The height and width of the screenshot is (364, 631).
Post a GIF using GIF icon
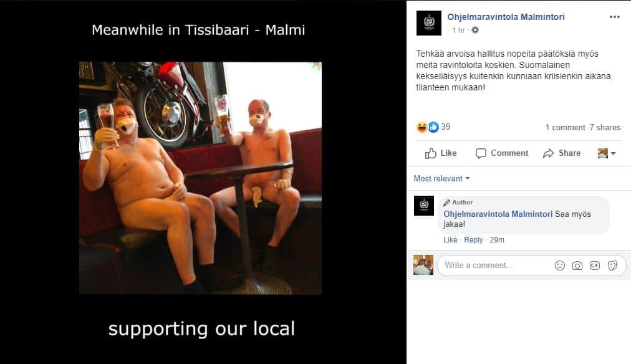tap(595, 266)
